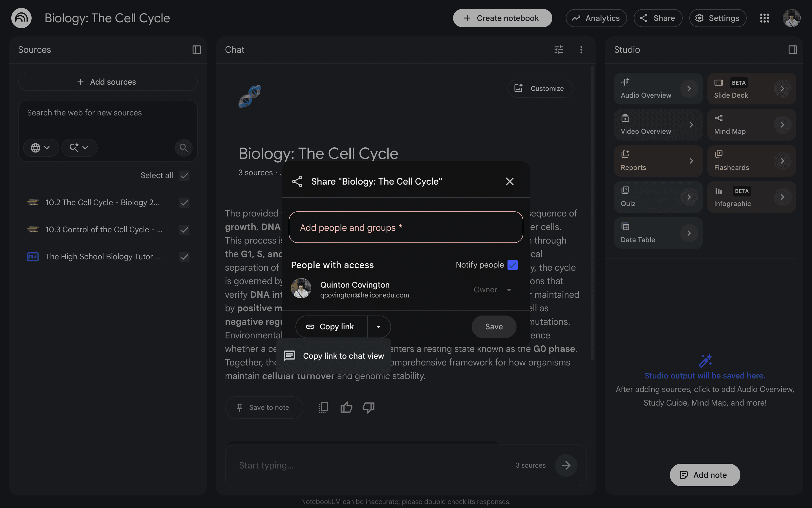Toggle the Select all sources checkbox
This screenshot has width=812, height=508.
tap(184, 175)
